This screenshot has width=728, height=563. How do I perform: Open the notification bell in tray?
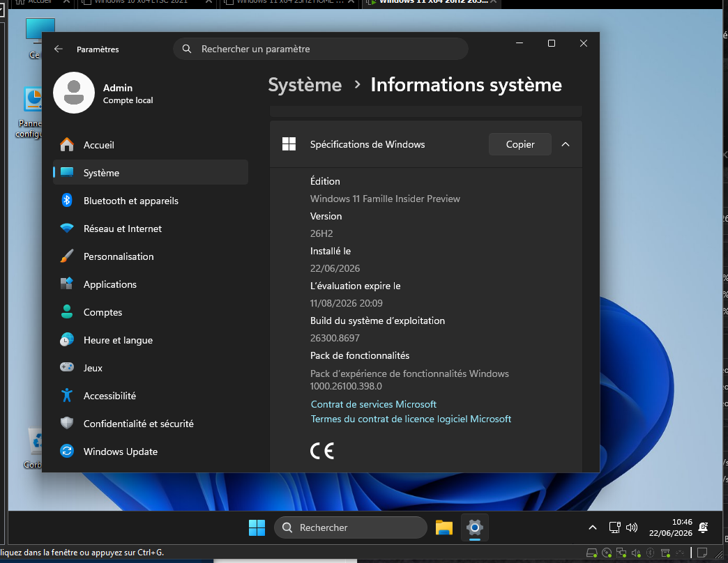[704, 527]
